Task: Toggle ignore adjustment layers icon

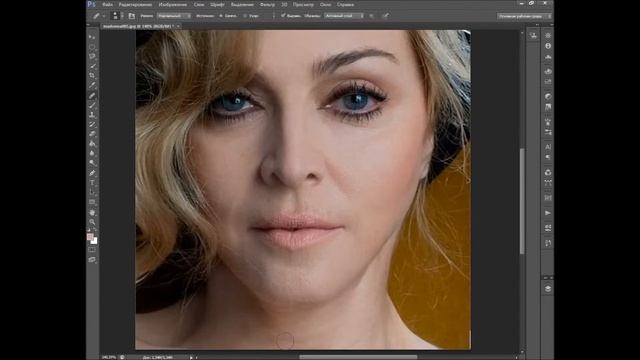Action: pos(371,16)
